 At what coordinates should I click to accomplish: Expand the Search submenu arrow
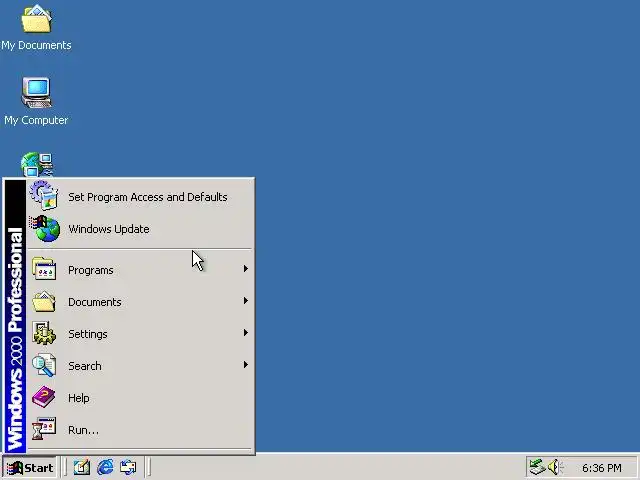pos(246,364)
